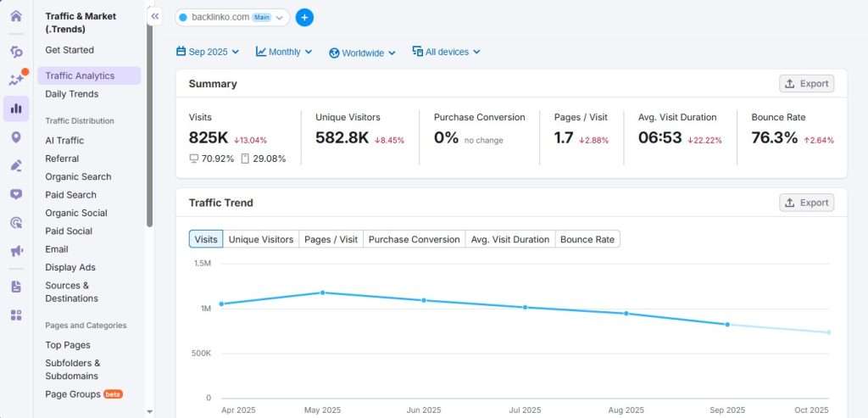Expand the All devices dropdown
868x418 pixels.
pos(446,52)
